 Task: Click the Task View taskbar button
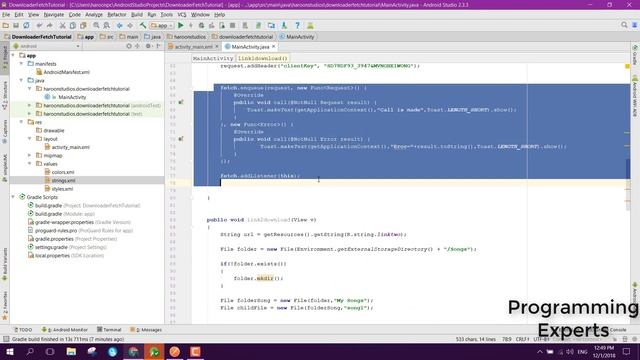50,351
